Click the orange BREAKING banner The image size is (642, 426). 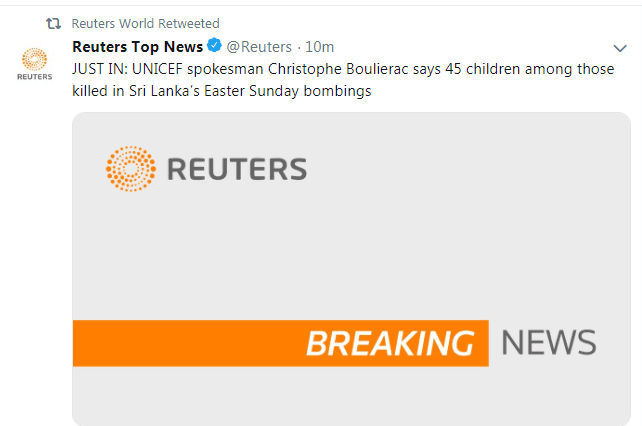[280, 343]
